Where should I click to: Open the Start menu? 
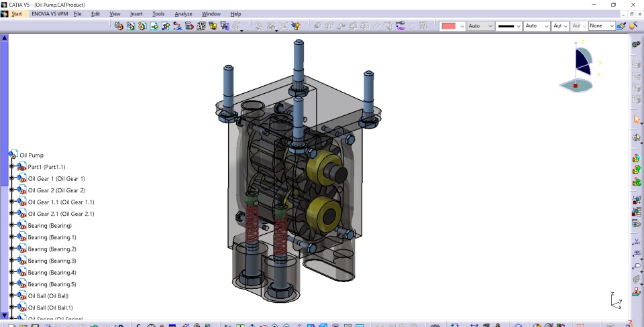point(17,14)
